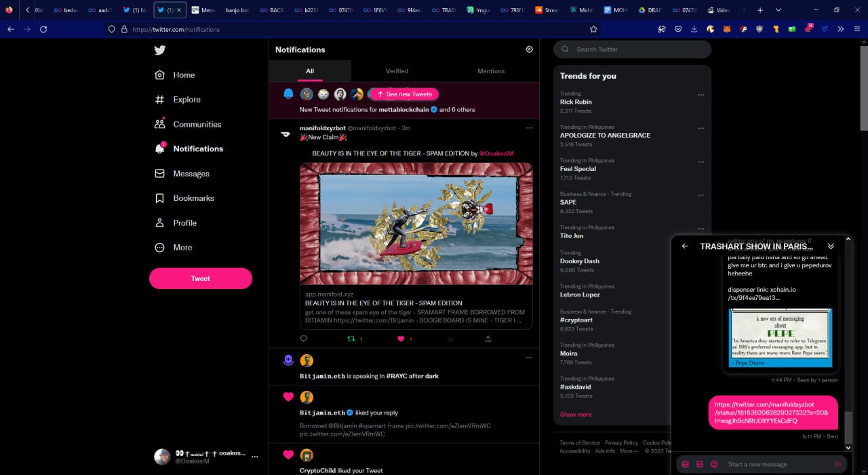
Task: Click the Notifications bell icon in sidebar
Action: (x=160, y=149)
